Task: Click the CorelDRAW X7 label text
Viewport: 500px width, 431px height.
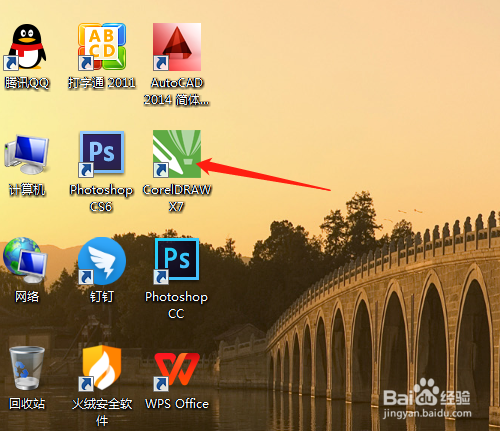Action: 177,198
